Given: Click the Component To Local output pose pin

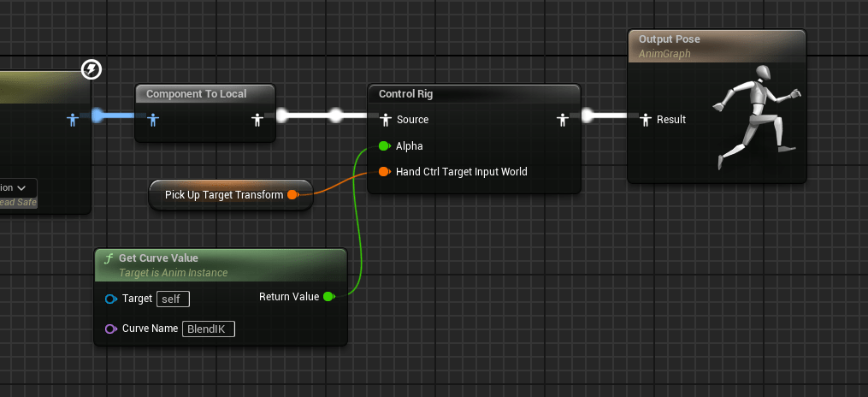Looking at the screenshot, I should 257,120.
